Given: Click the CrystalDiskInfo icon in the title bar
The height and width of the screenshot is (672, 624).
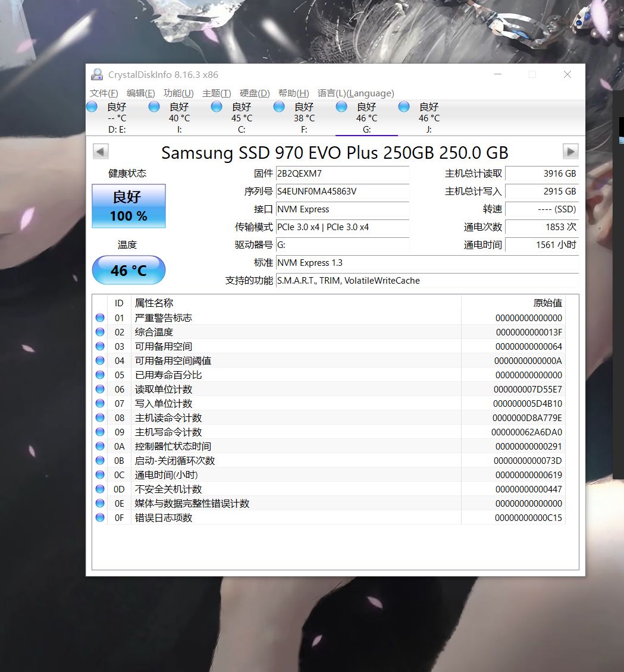Looking at the screenshot, I should [96, 74].
